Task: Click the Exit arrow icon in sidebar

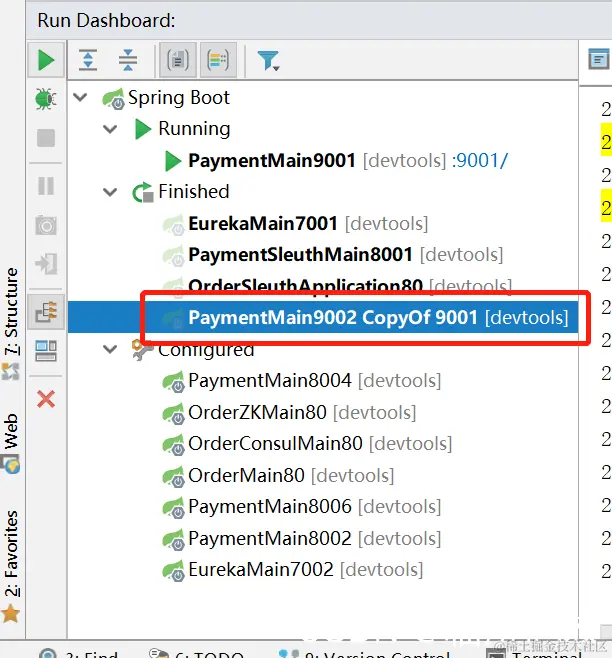Action: pos(46,264)
